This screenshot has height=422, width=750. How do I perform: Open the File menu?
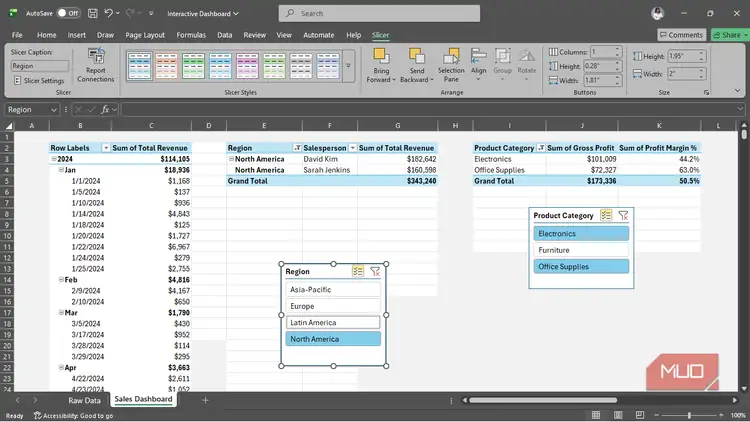pyautogui.click(x=17, y=35)
